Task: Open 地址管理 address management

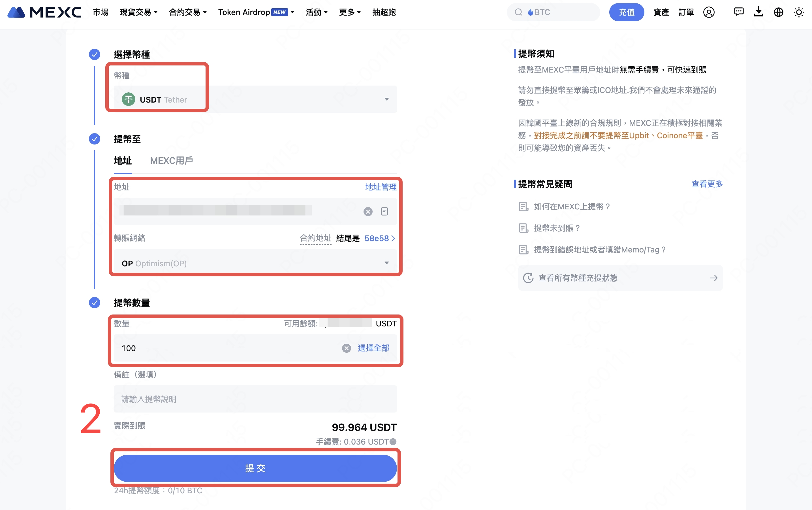Action: coord(381,187)
